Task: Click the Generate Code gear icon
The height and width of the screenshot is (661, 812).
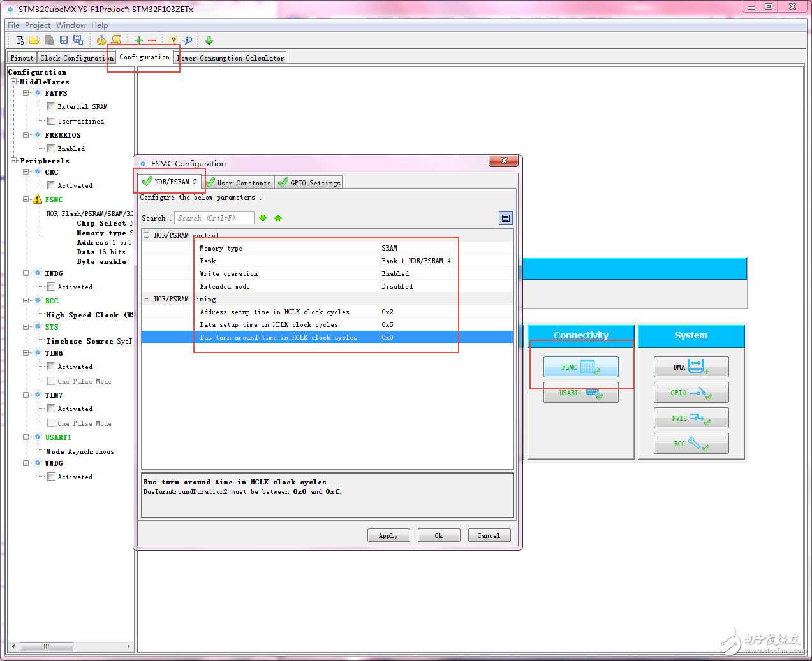Action: pos(101,40)
